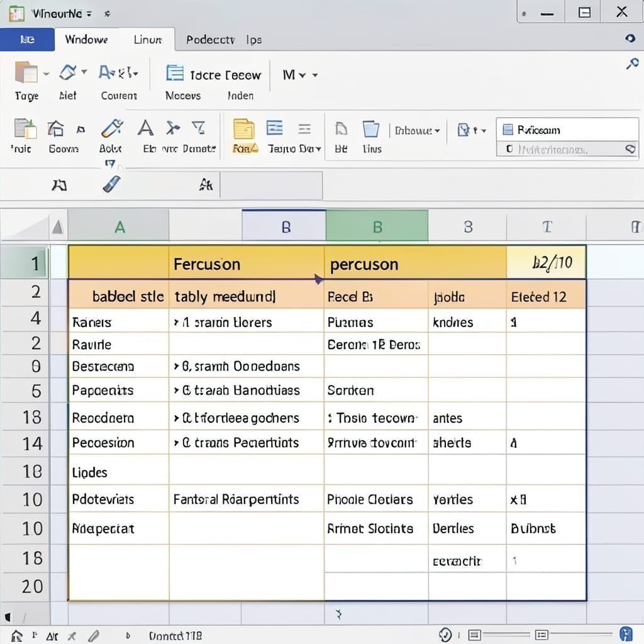Image resolution: width=644 pixels, height=644 pixels.
Task: Click the circular help icon near tabs
Action: coord(630,38)
